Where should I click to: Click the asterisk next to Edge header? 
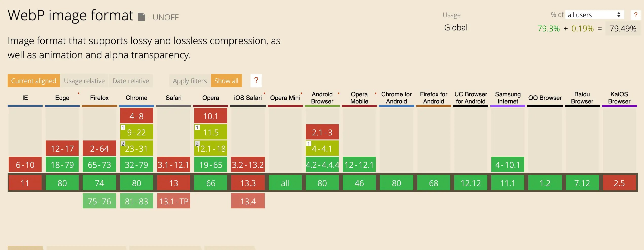click(79, 94)
